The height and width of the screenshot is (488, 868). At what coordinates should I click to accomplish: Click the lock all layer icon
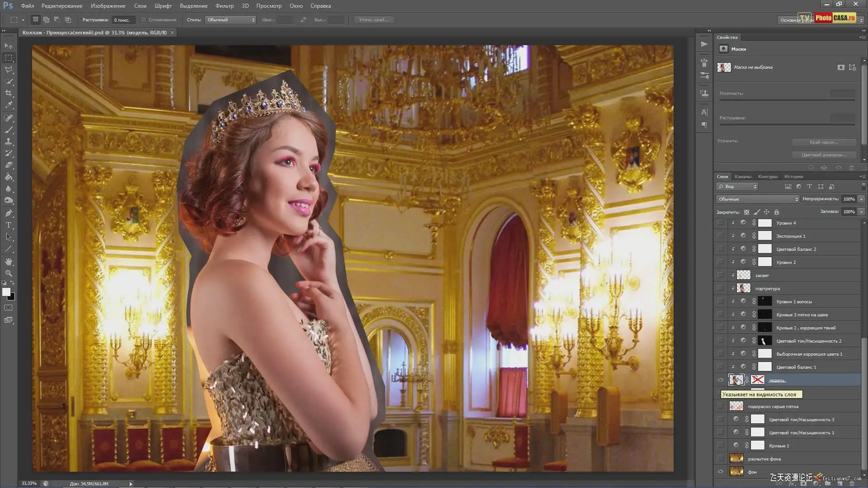(777, 212)
